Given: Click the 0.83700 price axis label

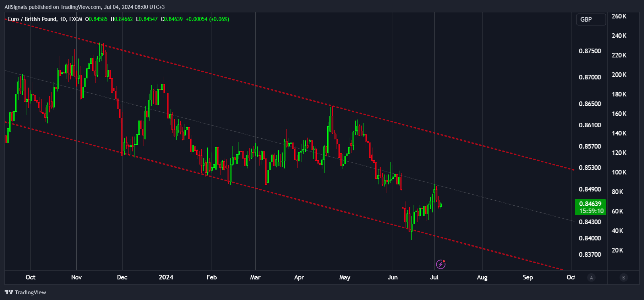Looking at the screenshot, I should [590, 255].
